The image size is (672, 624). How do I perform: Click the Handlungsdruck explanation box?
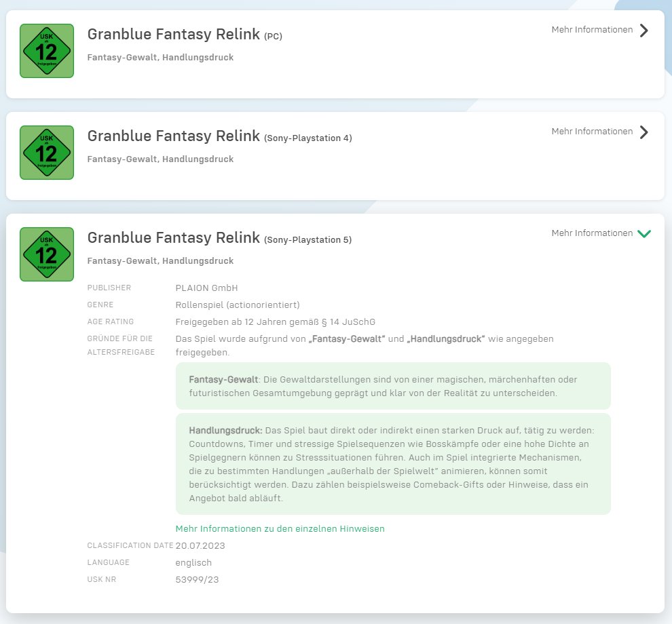(x=393, y=464)
